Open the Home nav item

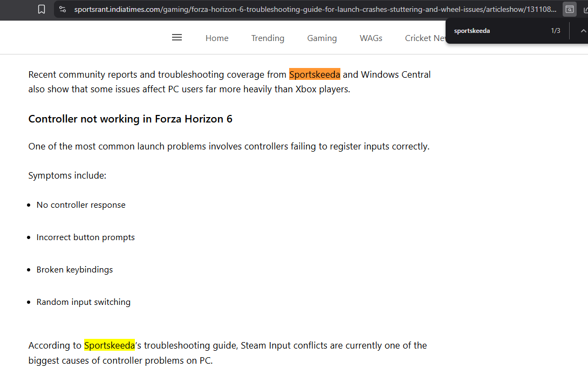(x=217, y=38)
